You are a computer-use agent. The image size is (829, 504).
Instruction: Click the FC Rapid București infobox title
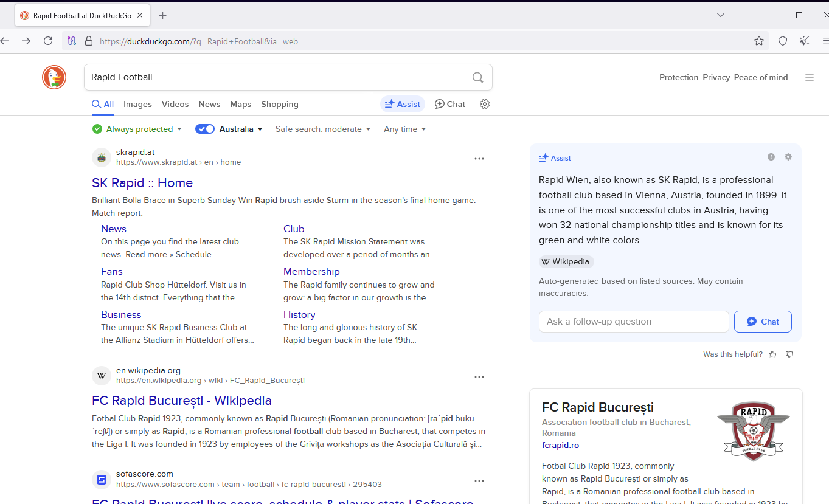coord(598,407)
